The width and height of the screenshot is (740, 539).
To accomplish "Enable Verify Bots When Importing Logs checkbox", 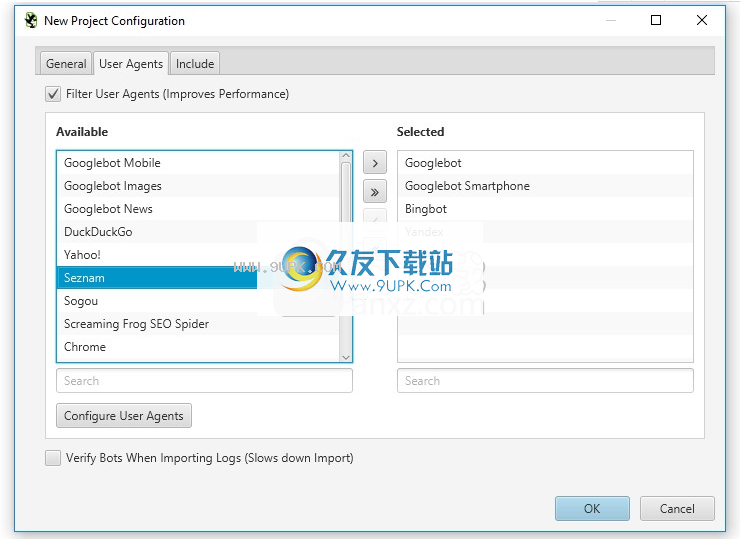I will [53, 458].
